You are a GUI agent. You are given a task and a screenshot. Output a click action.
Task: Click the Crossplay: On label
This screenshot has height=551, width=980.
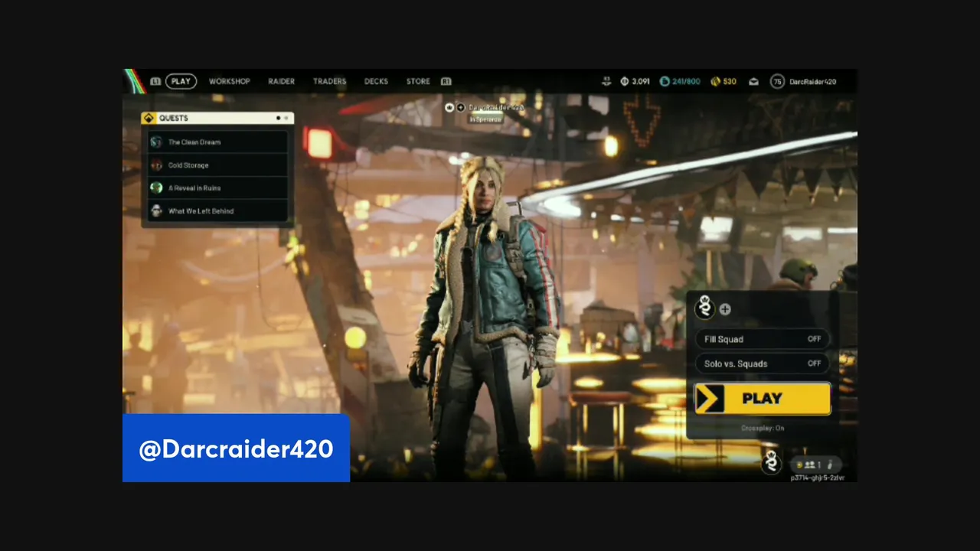point(763,428)
